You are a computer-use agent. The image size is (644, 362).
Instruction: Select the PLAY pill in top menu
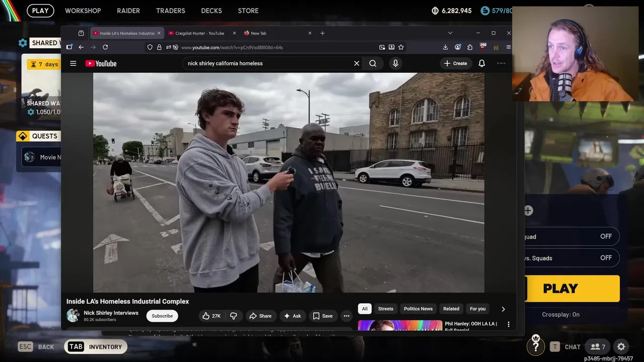coord(40,11)
